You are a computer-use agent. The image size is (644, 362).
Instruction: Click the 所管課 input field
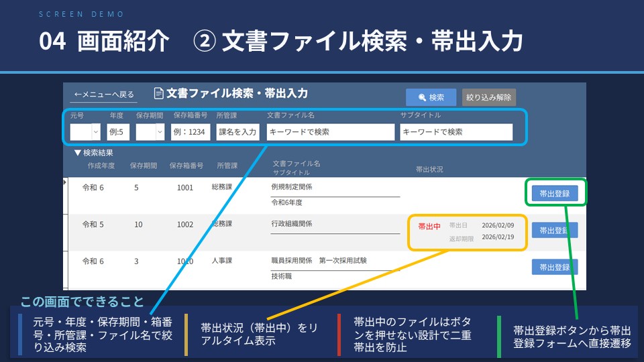click(x=237, y=132)
